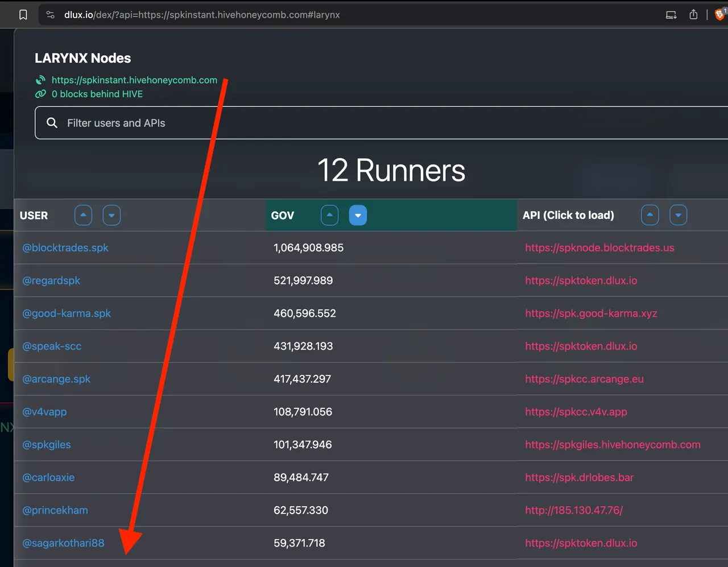728x567 pixels.
Task: Load spktoken.dlux.io API in regardspk row
Action: pos(581,280)
